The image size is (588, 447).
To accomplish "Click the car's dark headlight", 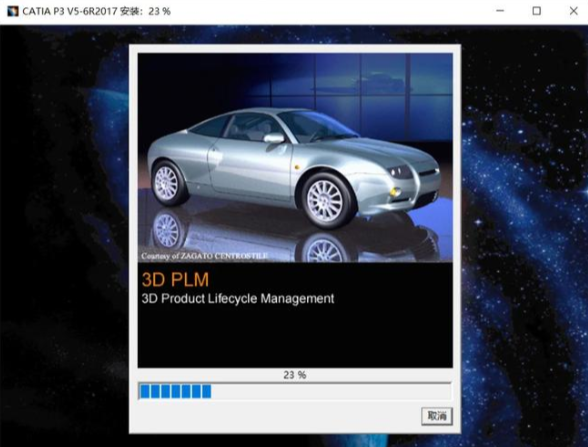I will [400, 172].
